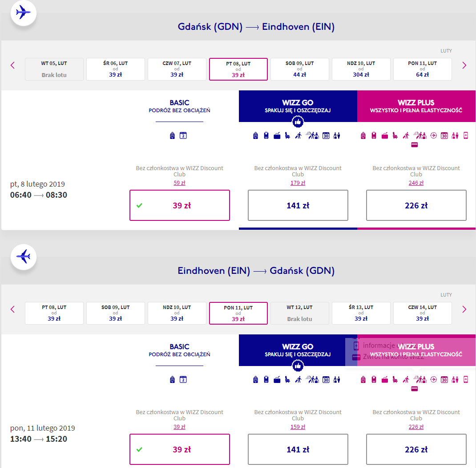Choose outbound date SOB 09, LUT for 44 zł

[300, 69]
